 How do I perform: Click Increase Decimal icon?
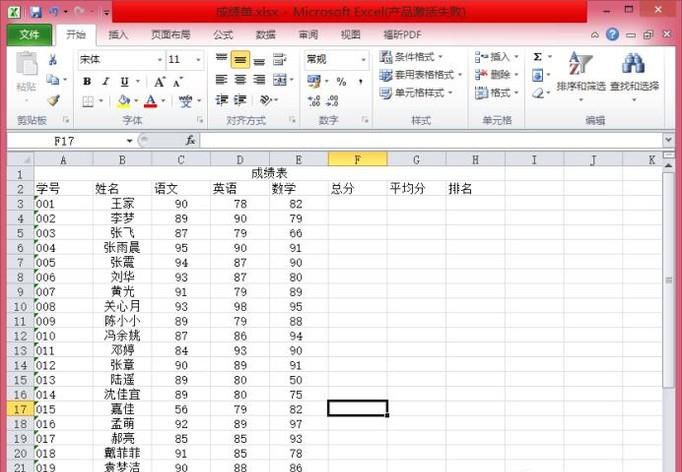pos(314,101)
